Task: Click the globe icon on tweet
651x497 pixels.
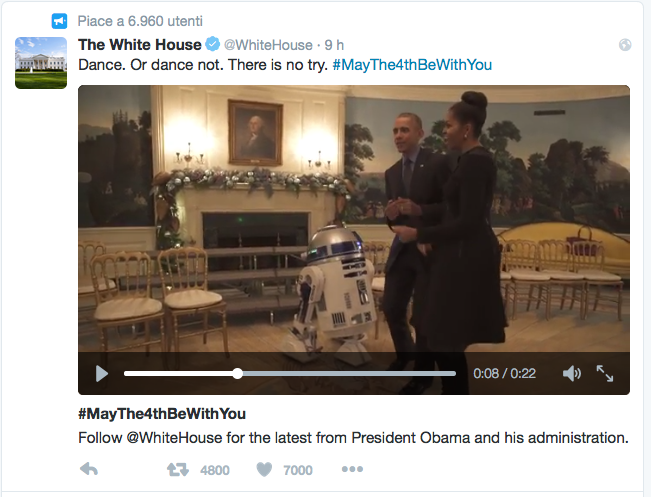Action: [626, 45]
